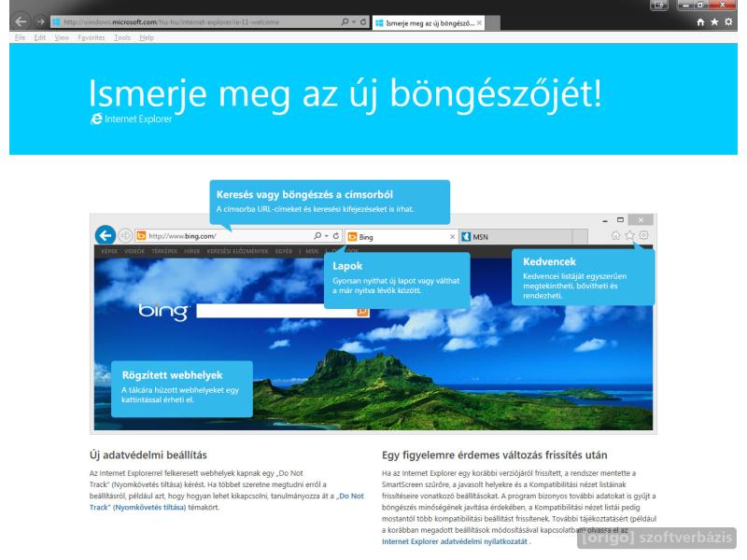This screenshot has height=560, width=747.
Task: Click the home icon in the illustration
Action: (x=616, y=235)
